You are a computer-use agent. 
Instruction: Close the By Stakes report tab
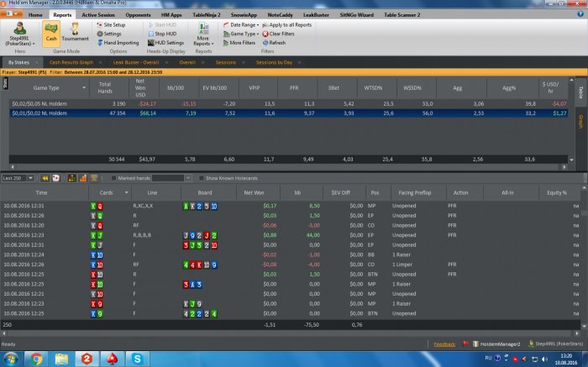click(x=37, y=63)
